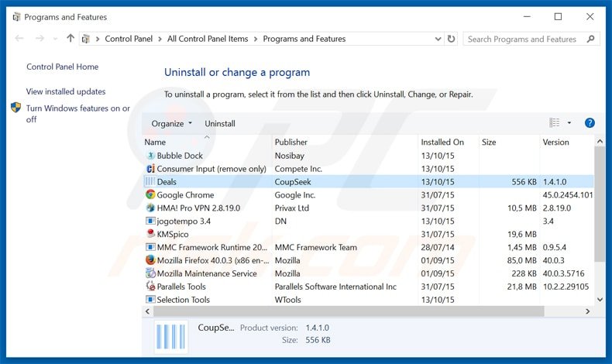Sort by the Publisher column header

[x=345, y=142]
